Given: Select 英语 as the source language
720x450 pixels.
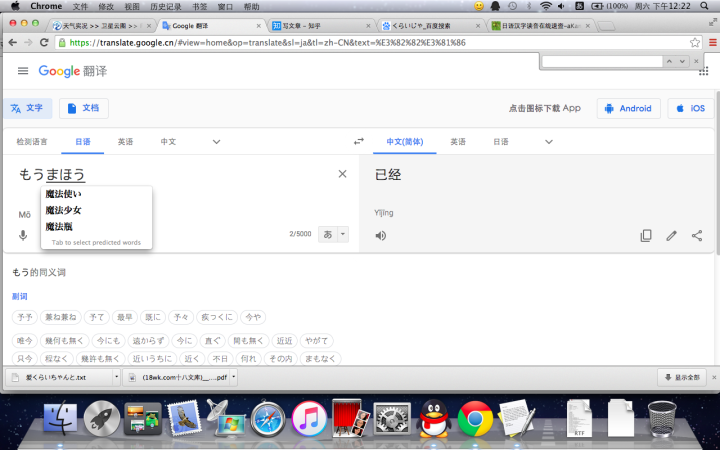Looking at the screenshot, I should 125,141.
